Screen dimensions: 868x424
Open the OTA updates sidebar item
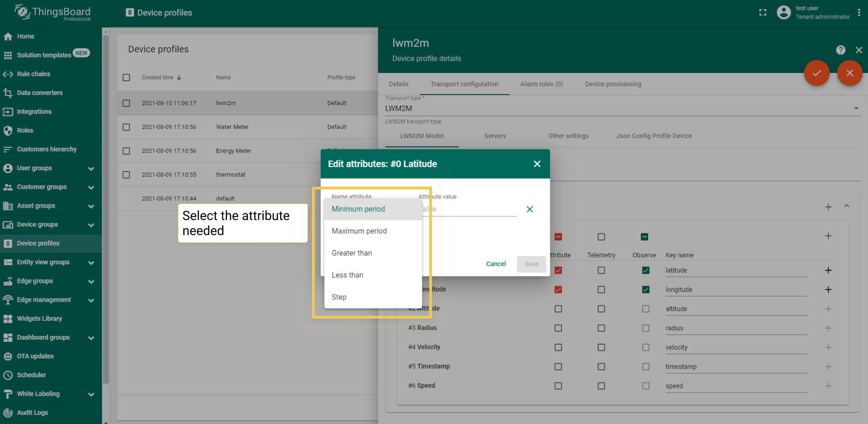pos(35,356)
